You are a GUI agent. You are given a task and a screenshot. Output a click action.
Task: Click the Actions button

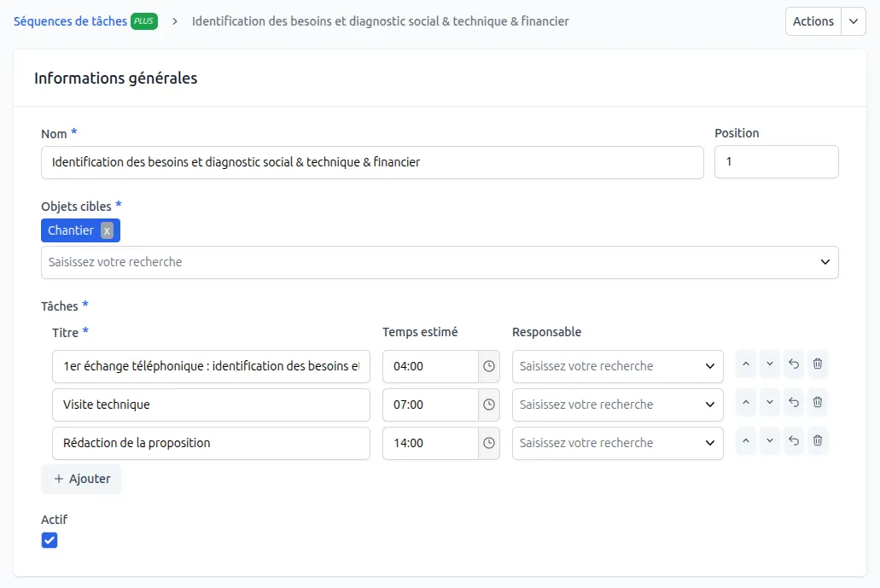[x=813, y=21]
